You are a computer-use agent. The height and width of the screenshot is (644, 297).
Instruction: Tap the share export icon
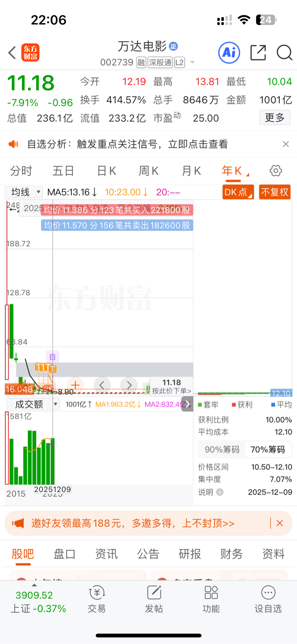pyautogui.click(x=258, y=53)
